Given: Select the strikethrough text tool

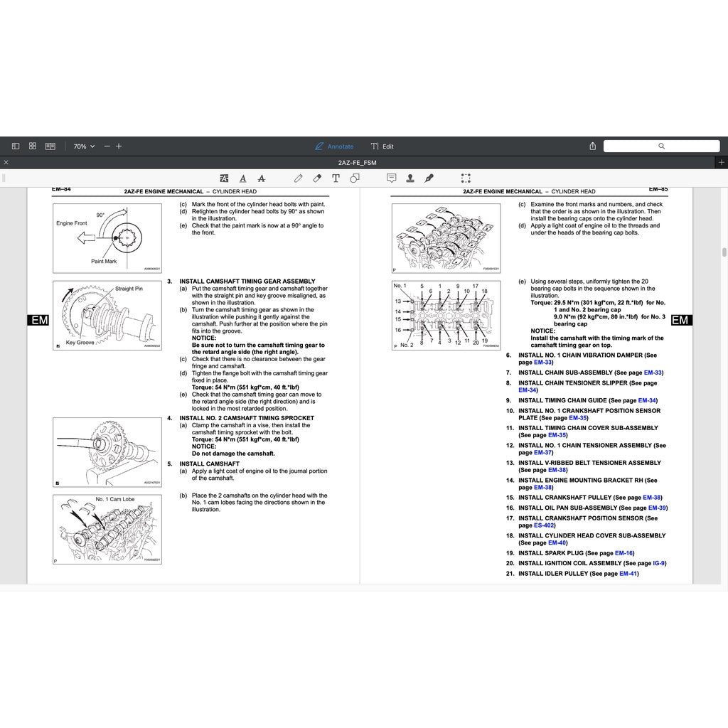Looking at the screenshot, I should pyautogui.click(x=262, y=178).
